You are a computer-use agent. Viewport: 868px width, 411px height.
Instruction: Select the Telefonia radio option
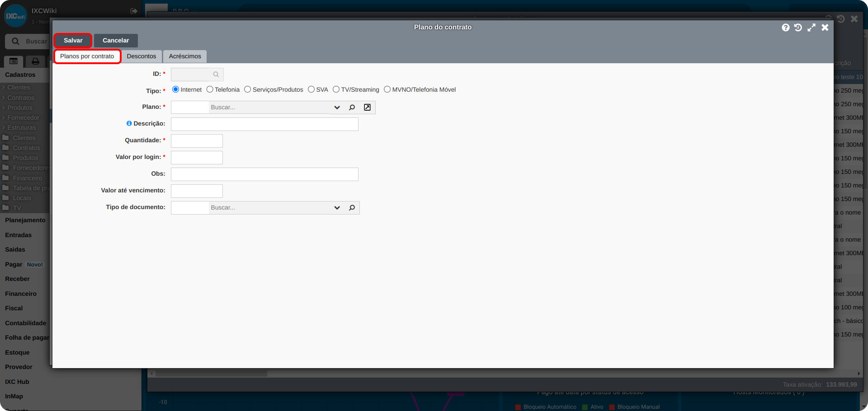(210, 89)
